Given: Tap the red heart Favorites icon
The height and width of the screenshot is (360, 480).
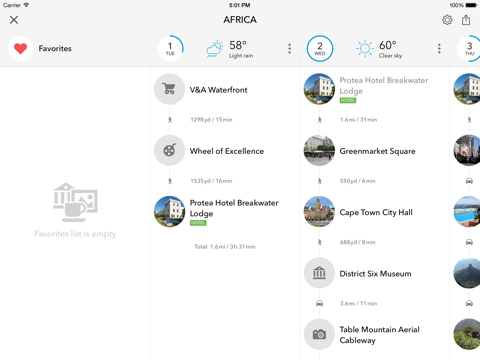Looking at the screenshot, I should click(20, 49).
